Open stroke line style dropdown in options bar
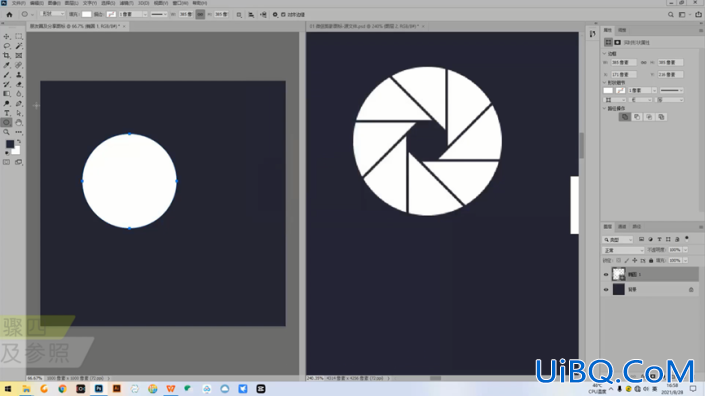 [159, 14]
